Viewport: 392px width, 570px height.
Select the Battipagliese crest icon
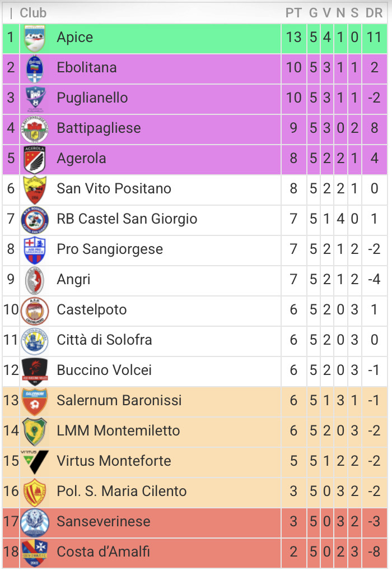(x=35, y=129)
